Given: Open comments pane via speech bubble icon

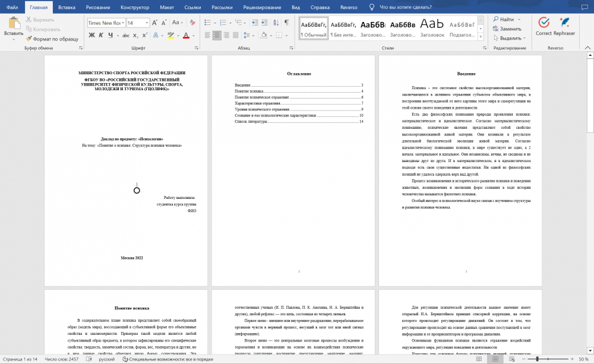Looking at the screenshot, I should tap(584, 7).
